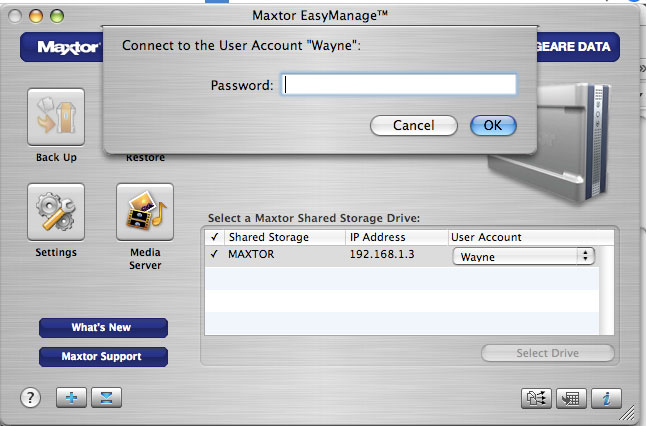This screenshot has height=426, width=646.
Task: Click the disabled Select Drive button
Action: click(548, 353)
